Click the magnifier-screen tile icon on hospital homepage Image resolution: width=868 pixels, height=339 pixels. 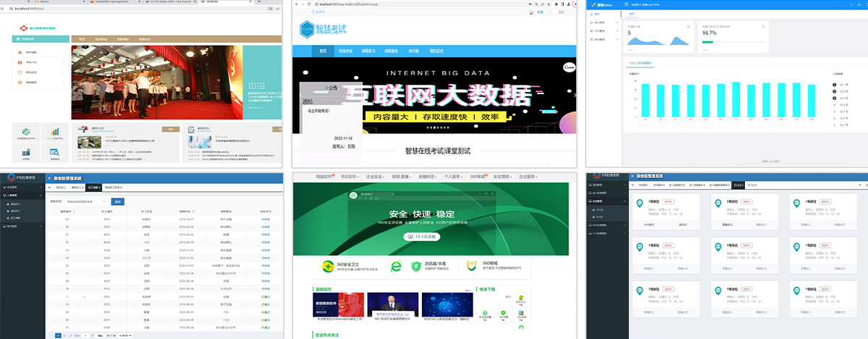pos(55,152)
